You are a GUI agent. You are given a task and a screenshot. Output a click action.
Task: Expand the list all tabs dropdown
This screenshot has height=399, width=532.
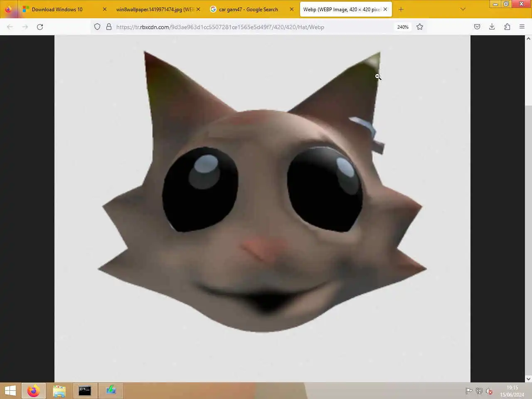tap(463, 9)
